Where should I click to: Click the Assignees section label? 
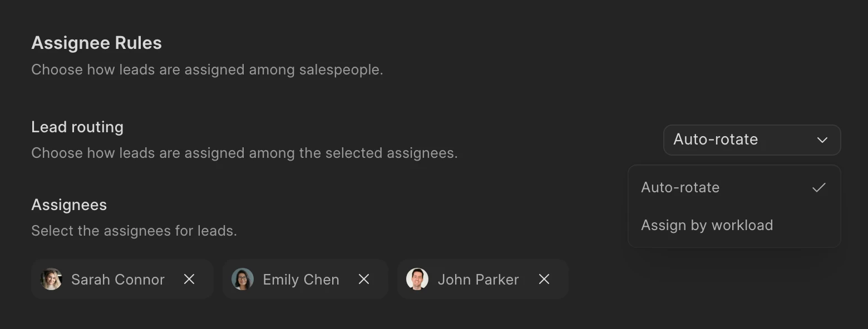(x=69, y=205)
